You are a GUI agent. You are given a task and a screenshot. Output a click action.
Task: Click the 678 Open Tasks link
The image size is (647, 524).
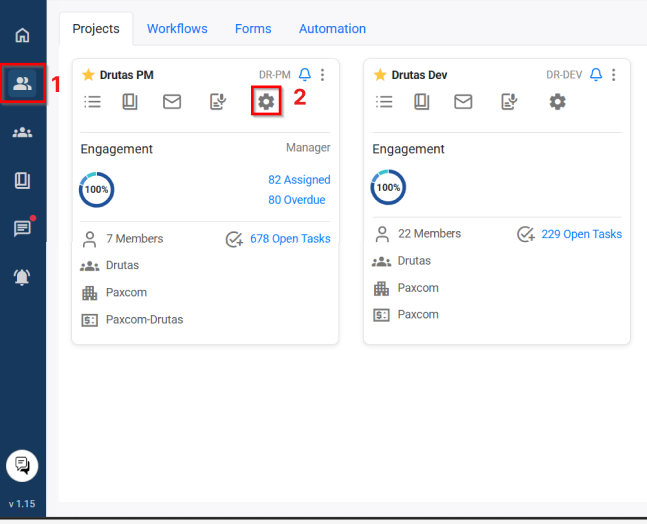coord(289,239)
